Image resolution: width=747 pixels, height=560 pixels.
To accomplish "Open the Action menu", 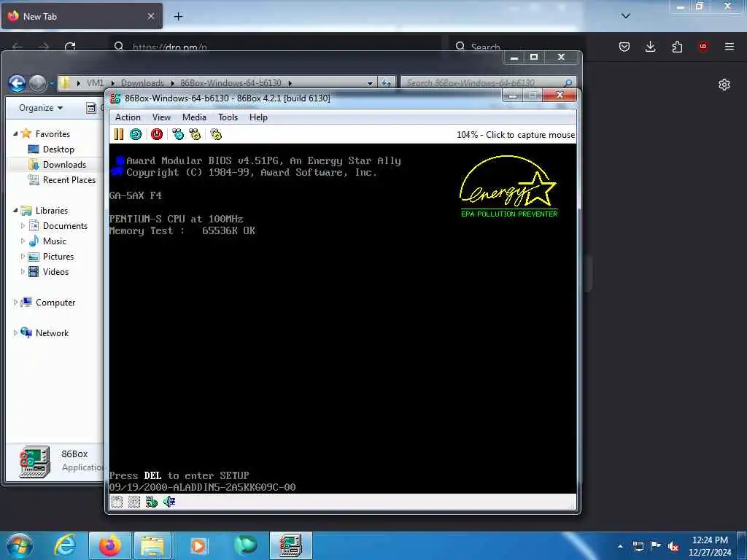I will [128, 117].
